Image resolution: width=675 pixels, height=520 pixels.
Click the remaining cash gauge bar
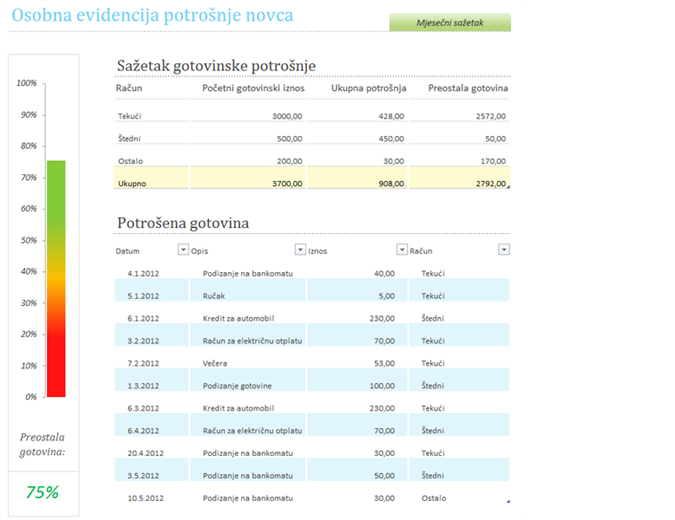click(56, 279)
